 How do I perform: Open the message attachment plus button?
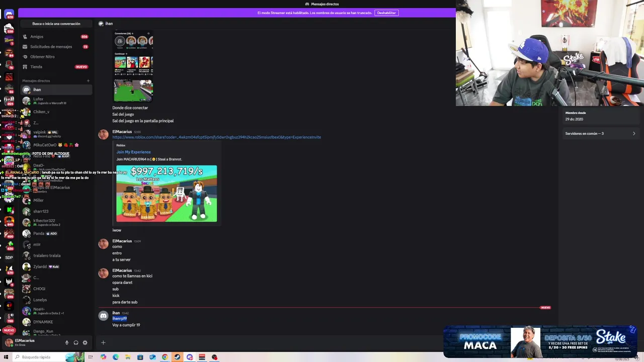103,343
